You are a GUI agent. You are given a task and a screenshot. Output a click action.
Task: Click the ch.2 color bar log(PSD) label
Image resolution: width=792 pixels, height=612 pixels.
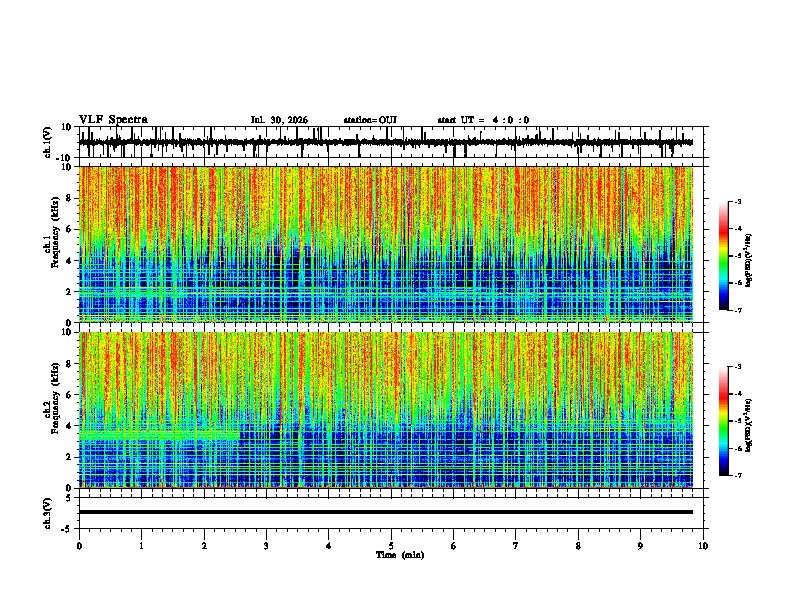coord(749,425)
